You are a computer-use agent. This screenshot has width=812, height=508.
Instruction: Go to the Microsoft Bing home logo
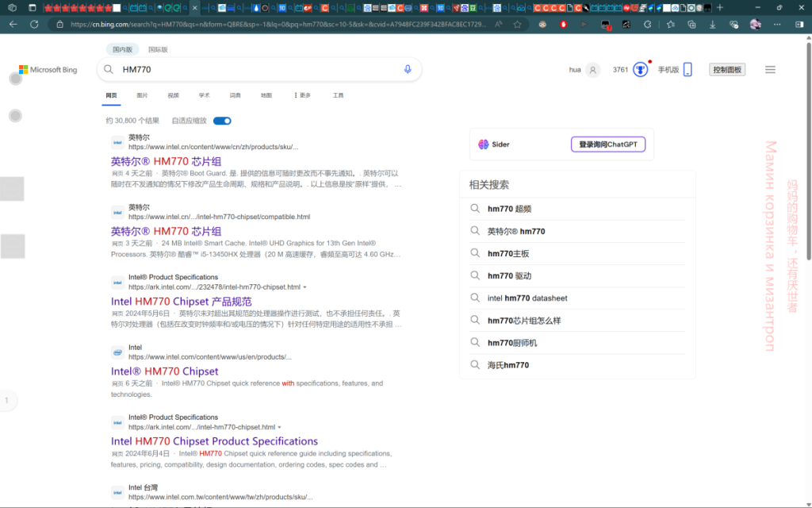pyautogui.click(x=48, y=70)
